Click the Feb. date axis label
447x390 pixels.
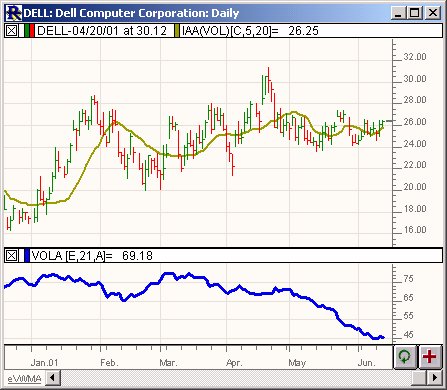coord(109,363)
